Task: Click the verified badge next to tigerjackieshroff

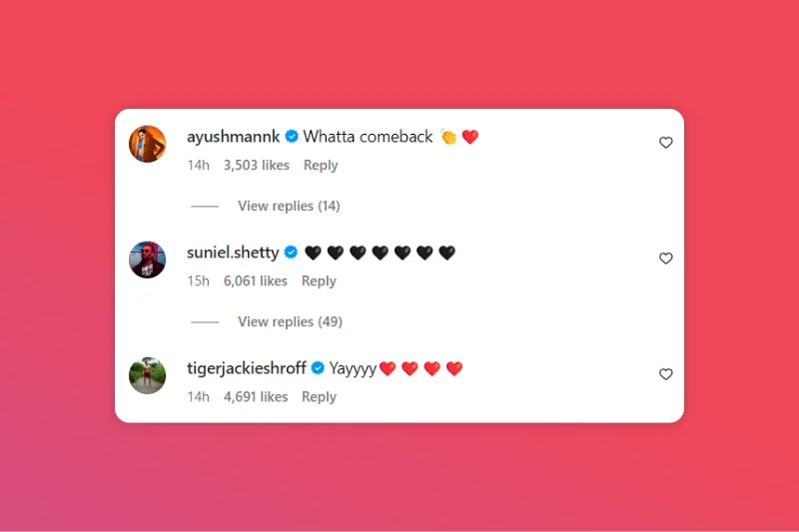Action: click(318, 367)
